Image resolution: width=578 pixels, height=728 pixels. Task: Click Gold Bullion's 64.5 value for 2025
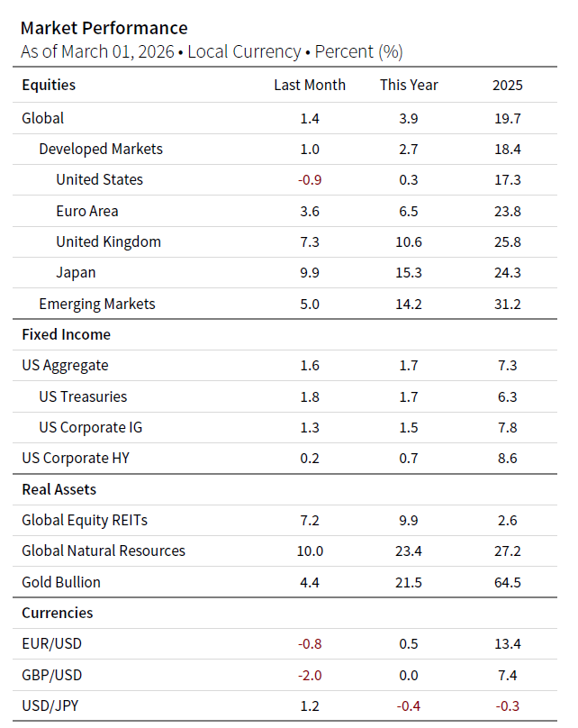[x=508, y=582]
